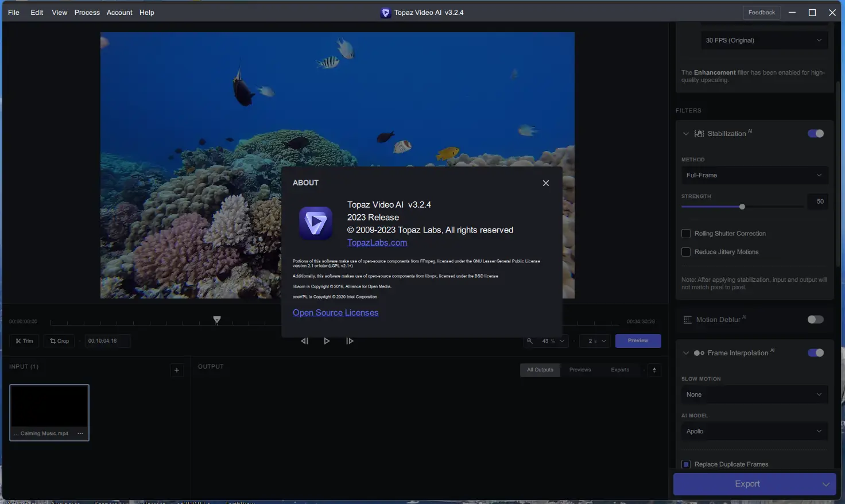Open the 30 FPS frame rate dropdown
Viewport: 845px width, 504px height.
pos(763,40)
